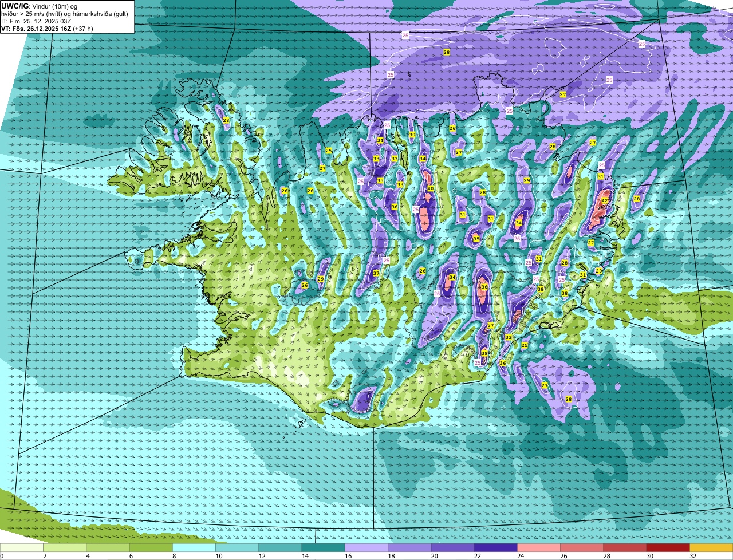Click the 20–22 m/s violet legend swatch
Image resolution: width=733 pixels, height=560 pixels.
(x=452, y=548)
